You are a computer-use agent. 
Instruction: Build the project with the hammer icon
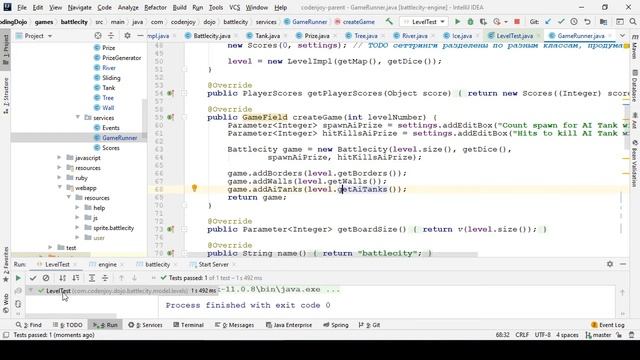coord(389,22)
